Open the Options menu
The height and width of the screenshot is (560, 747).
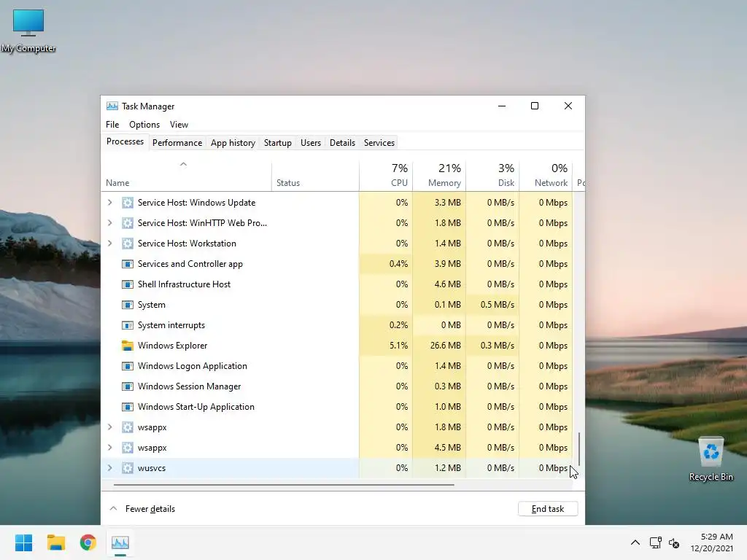coord(144,124)
